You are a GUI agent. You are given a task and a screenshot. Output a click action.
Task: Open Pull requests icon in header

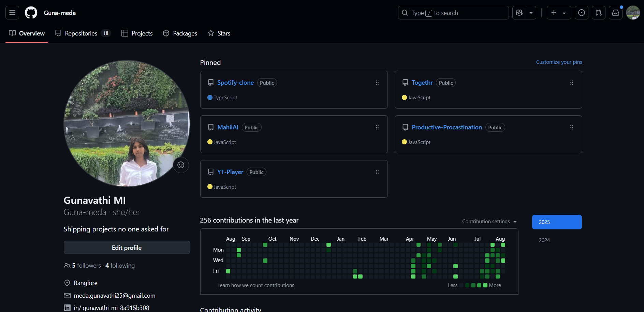(x=599, y=13)
